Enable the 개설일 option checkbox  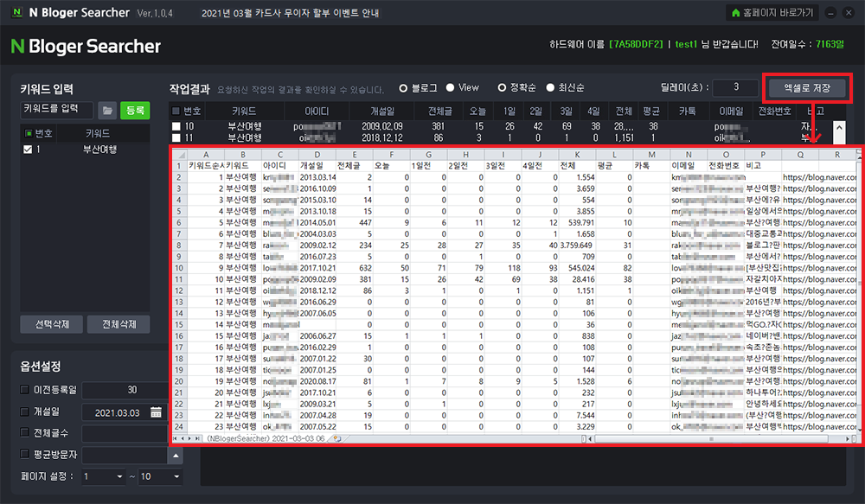[24, 411]
